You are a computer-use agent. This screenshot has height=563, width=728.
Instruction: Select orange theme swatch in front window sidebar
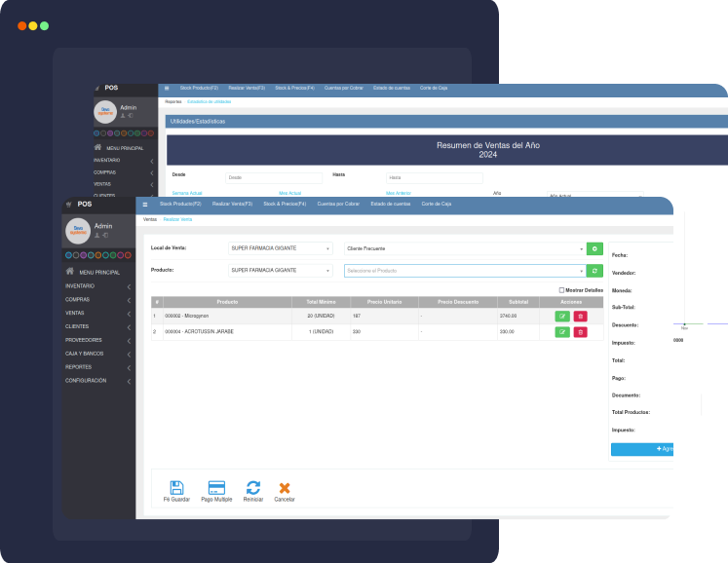98,255
